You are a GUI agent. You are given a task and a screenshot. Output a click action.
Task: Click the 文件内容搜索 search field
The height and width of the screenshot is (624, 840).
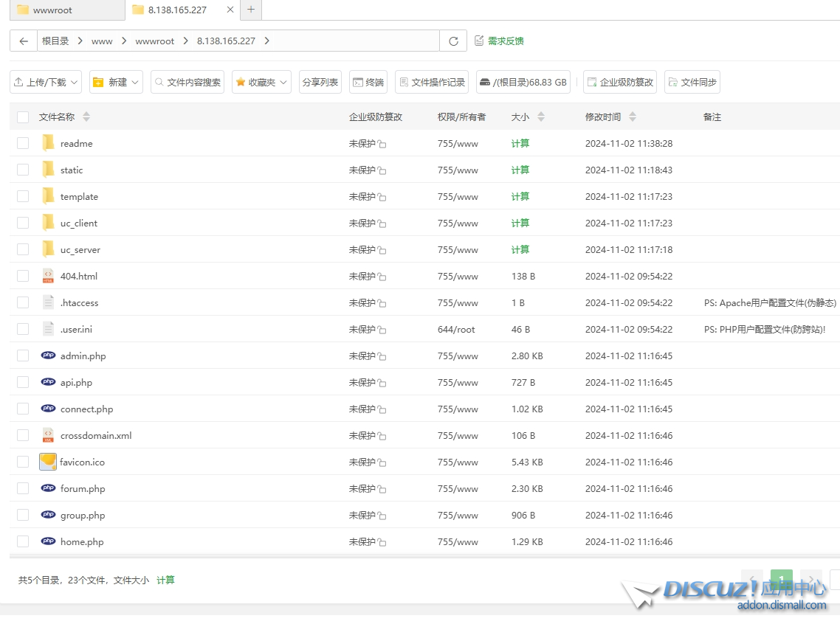pos(187,83)
